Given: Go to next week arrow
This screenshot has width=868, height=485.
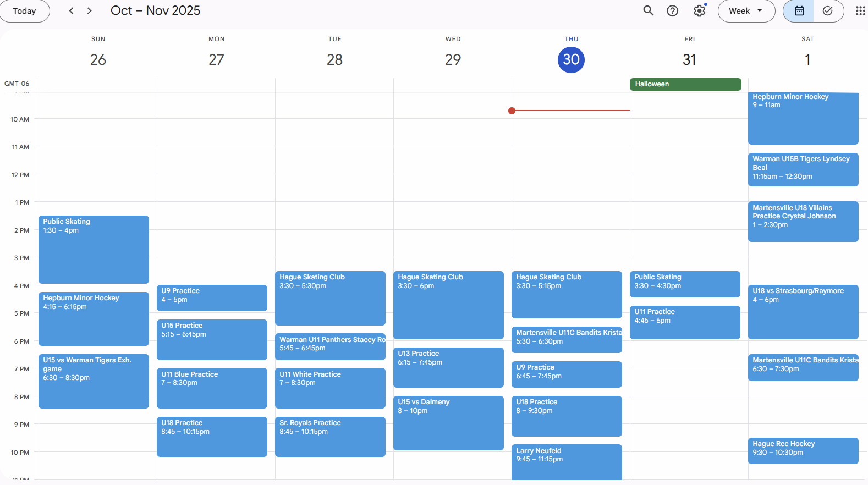Looking at the screenshot, I should click(x=89, y=11).
